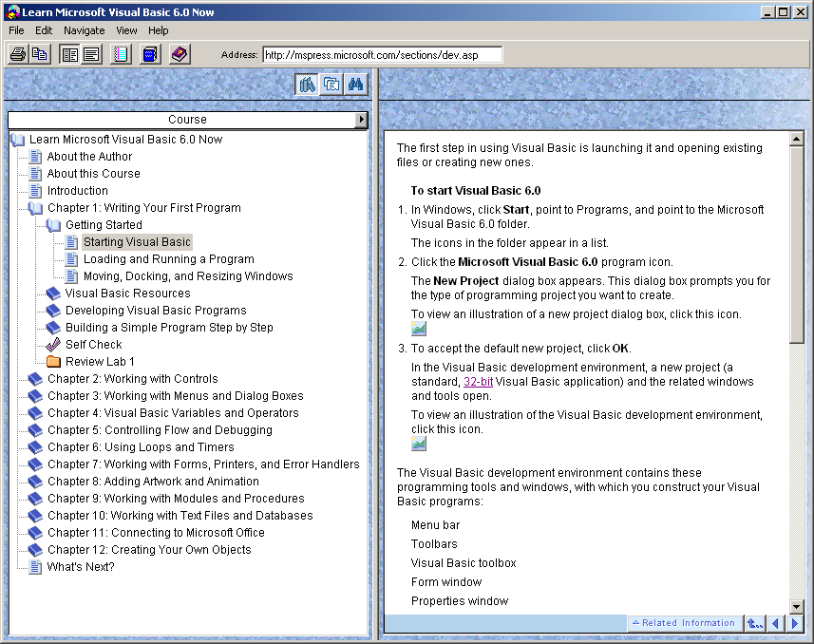814x644 pixels.
Task: Open the What's Next? topic
Action: 81,567
